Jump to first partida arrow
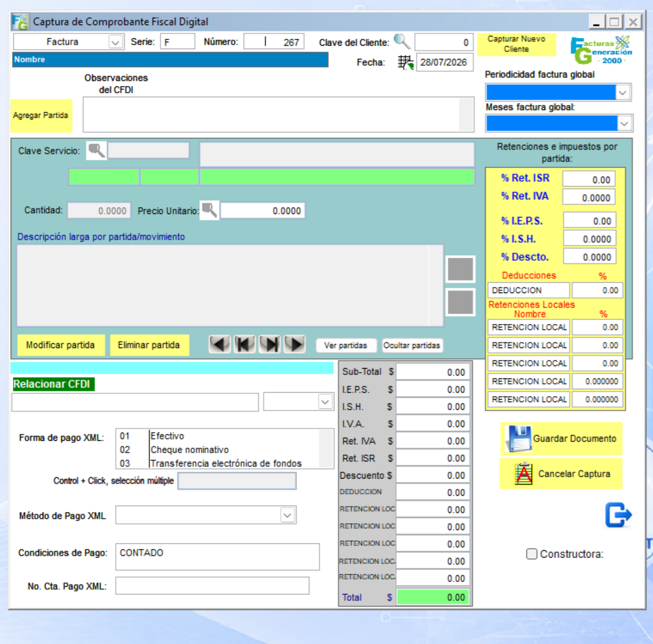Viewport: 653px width, 644px height. tap(245, 345)
